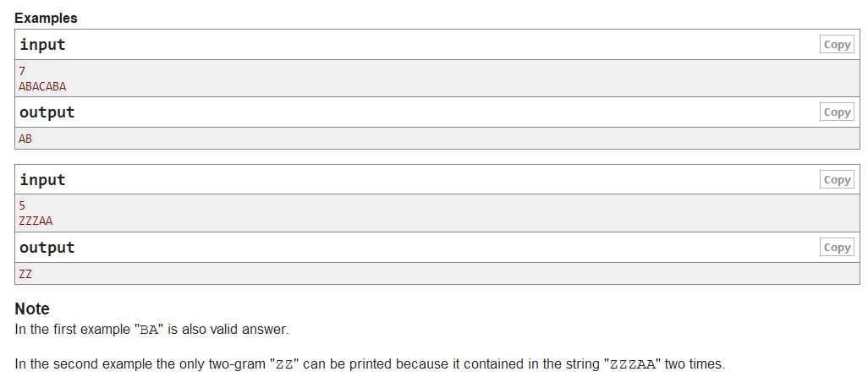Click the Note heading
This screenshot has height=377, width=868.
coord(32,309)
